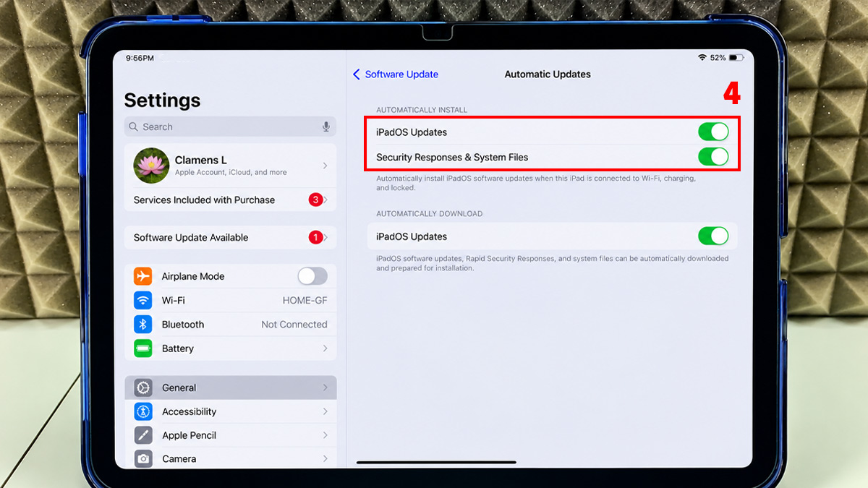Tap the home indicator bar
868x488 pixels.
pyautogui.click(x=436, y=462)
